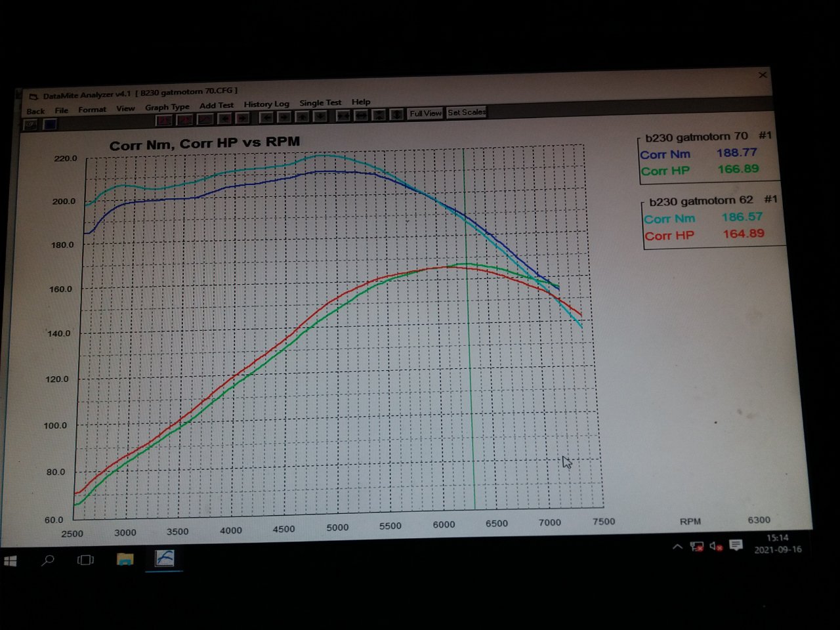Select 'b230 gatmotorn 62 #1' legend title
This screenshot has height=630, width=840.
click(x=713, y=200)
